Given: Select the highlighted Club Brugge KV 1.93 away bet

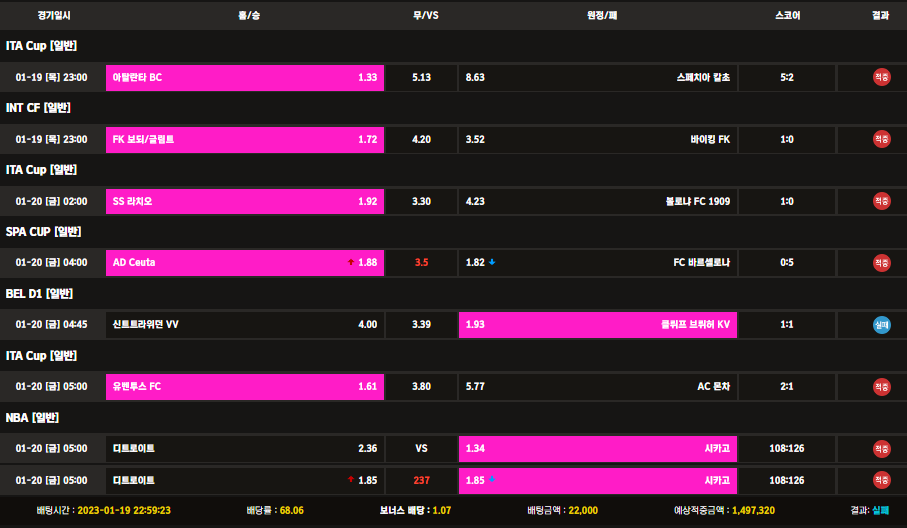Looking at the screenshot, I should coord(598,325).
